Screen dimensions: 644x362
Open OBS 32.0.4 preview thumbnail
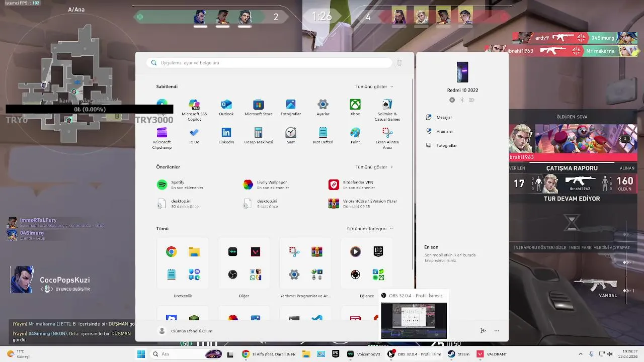[x=414, y=320]
